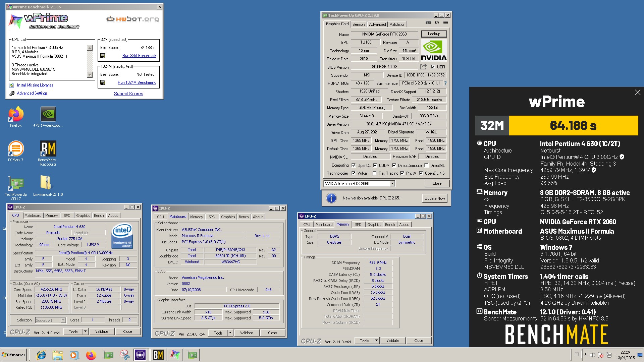Open the Snipping Tool taskbar icon
The image size is (644, 362).
(x=124, y=355)
